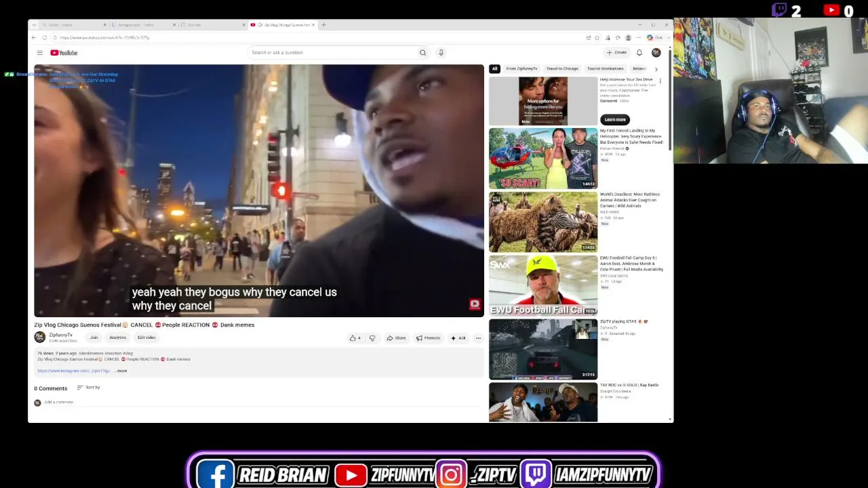Show more filter chips with the right chevron

click(656, 69)
